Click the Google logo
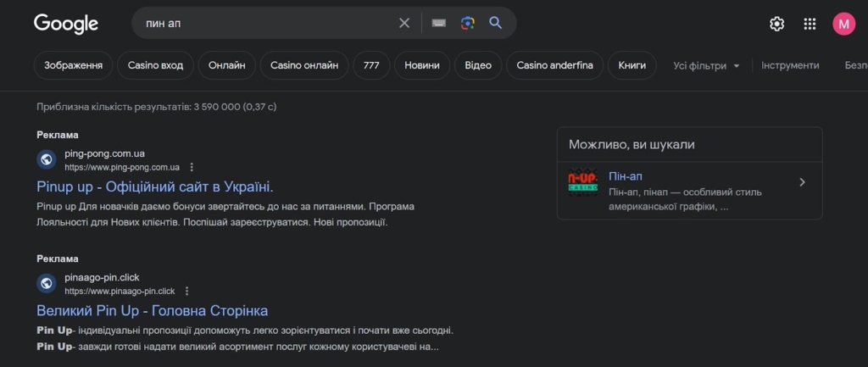Viewport: 868px width, 367px height. point(66,24)
